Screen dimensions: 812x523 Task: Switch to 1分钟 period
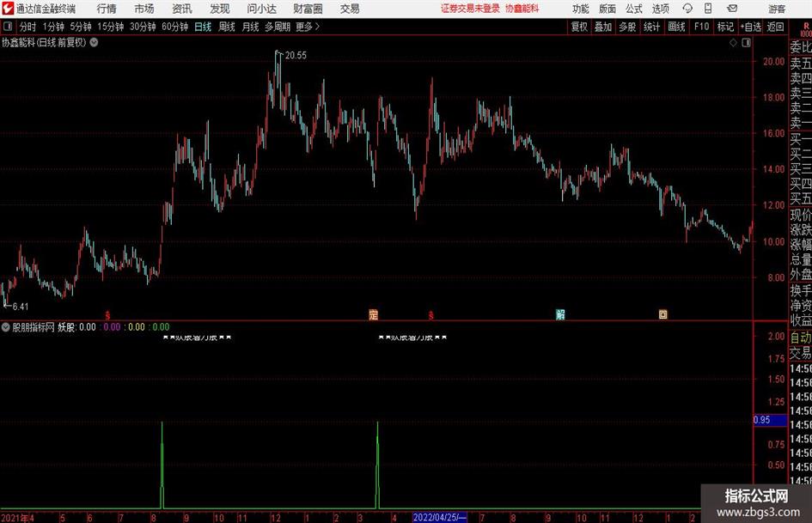(x=53, y=27)
